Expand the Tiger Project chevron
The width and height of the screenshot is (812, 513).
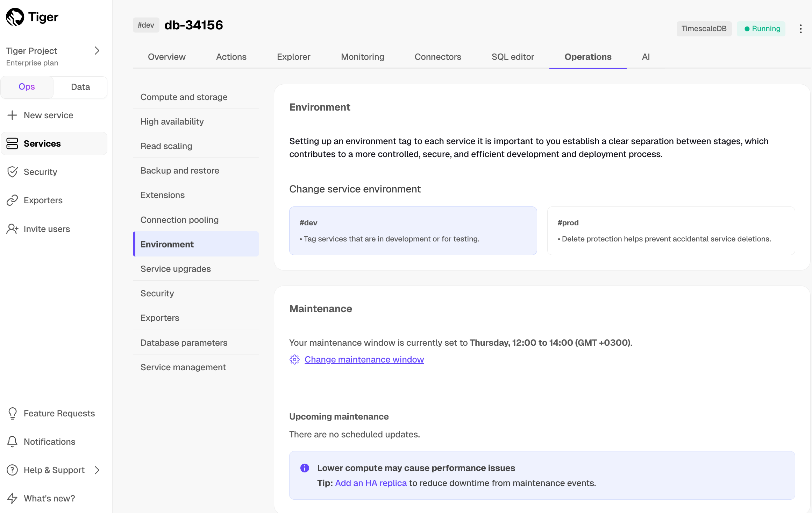point(97,51)
